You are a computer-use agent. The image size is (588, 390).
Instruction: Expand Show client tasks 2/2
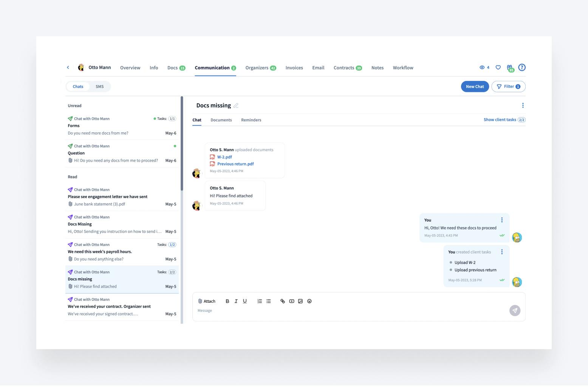[504, 120]
